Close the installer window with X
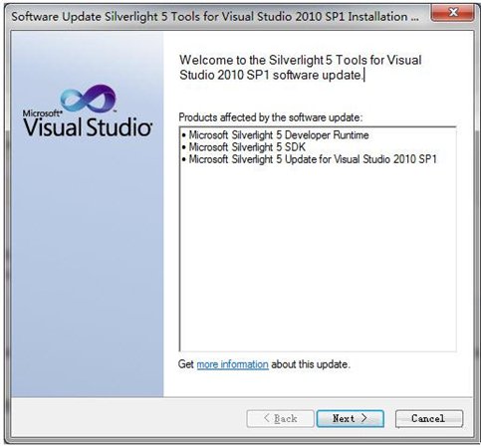Viewport: 481px width, 448px height. 452,13
